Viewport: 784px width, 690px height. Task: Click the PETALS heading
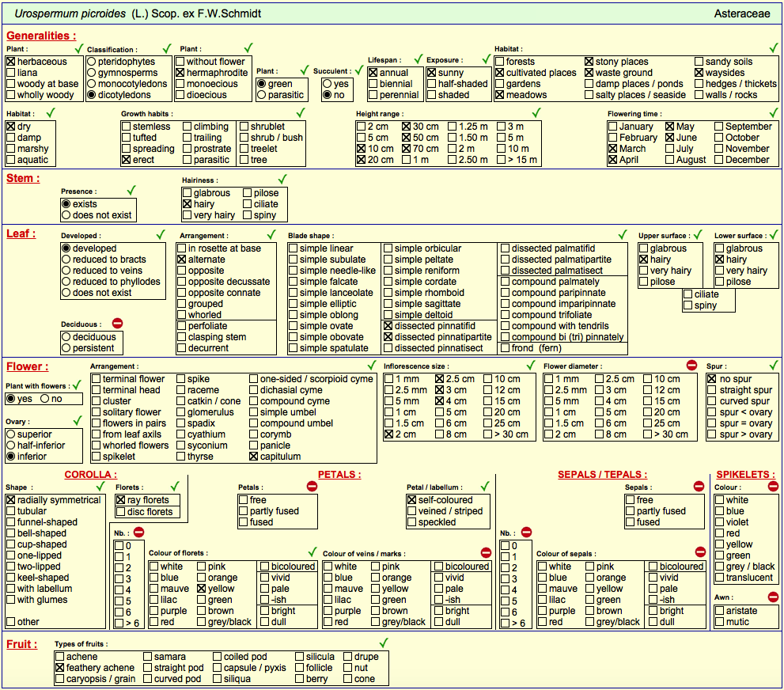point(339,475)
